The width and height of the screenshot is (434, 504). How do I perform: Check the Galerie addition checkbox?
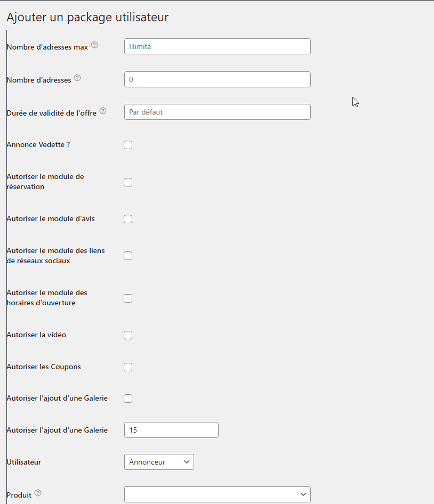coord(128,399)
